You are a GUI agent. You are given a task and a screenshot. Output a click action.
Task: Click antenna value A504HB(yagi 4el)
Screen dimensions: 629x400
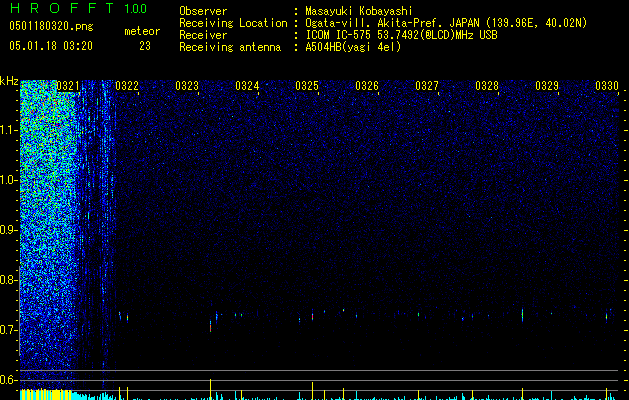[x=353, y=47]
